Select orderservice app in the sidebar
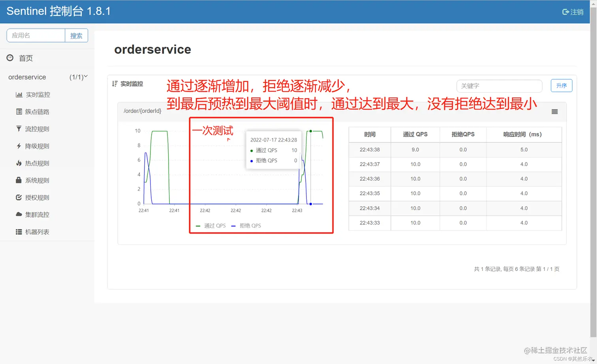The width and height of the screenshot is (597, 364). pyautogui.click(x=27, y=77)
